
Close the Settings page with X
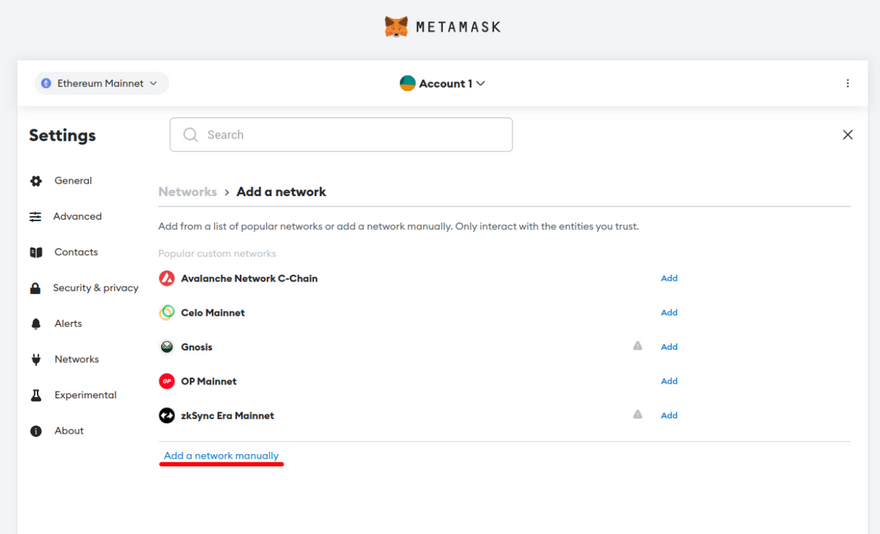coord(847,135)
